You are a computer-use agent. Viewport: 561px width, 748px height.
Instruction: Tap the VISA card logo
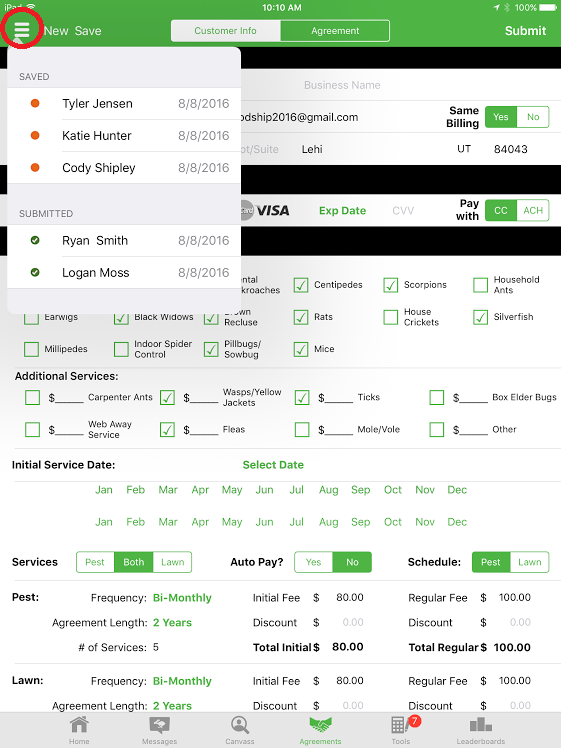(x=272, y=210)
